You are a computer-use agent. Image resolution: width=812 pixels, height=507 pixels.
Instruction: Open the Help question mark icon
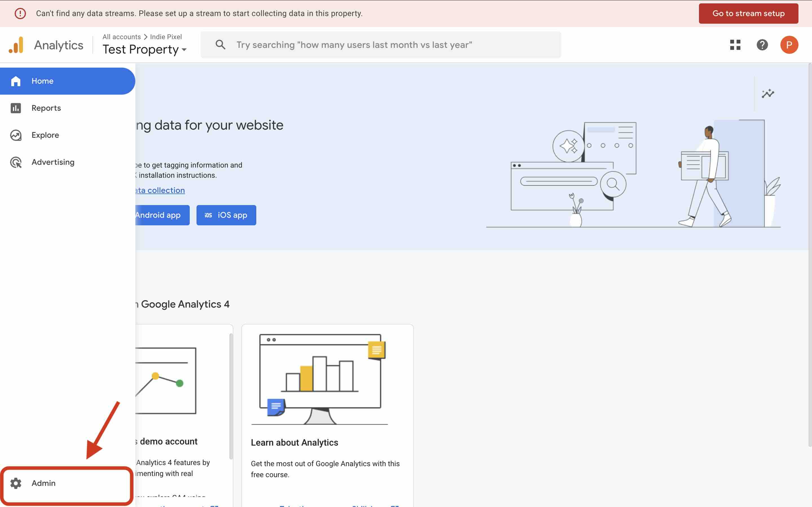point(762,45)
